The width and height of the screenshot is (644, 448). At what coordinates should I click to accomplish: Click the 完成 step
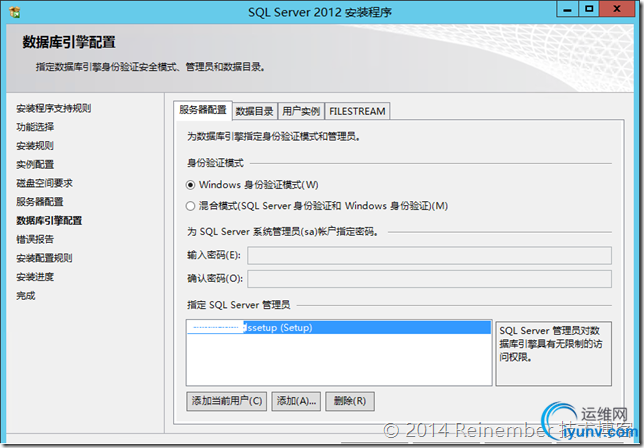(x=26, y=296)
